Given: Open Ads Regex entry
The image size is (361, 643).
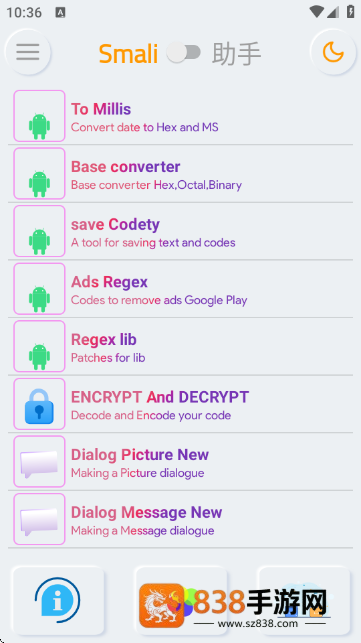Looking at the screenshot, I should [180, 289].
